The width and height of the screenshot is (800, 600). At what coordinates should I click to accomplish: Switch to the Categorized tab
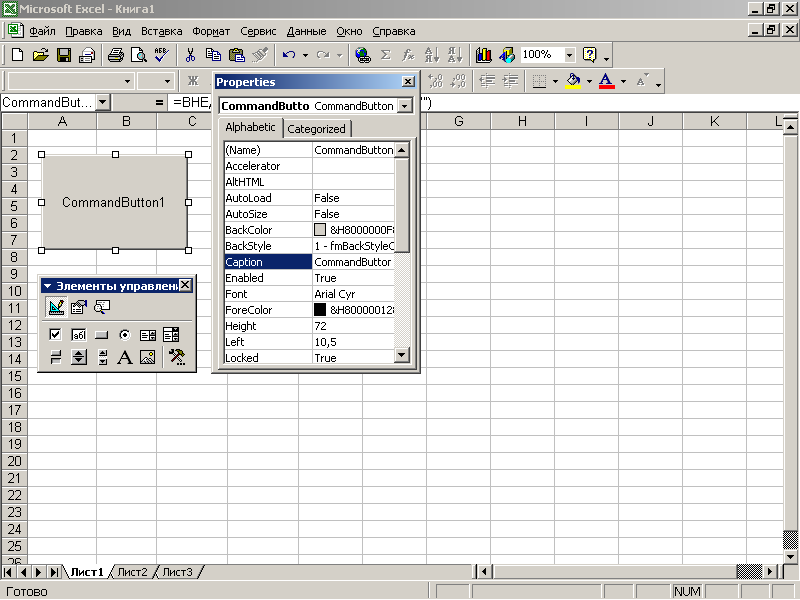click(316, 129)
